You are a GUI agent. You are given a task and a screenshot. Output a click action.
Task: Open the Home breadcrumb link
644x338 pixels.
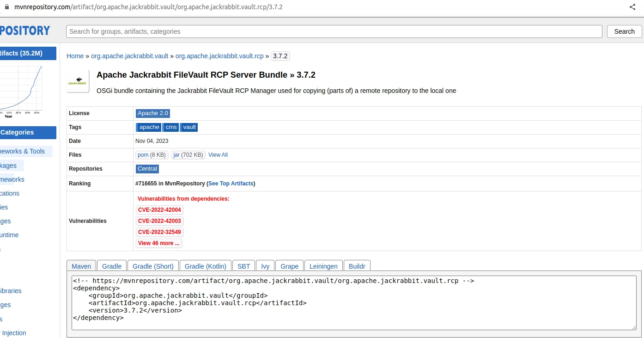coord(75,56)
